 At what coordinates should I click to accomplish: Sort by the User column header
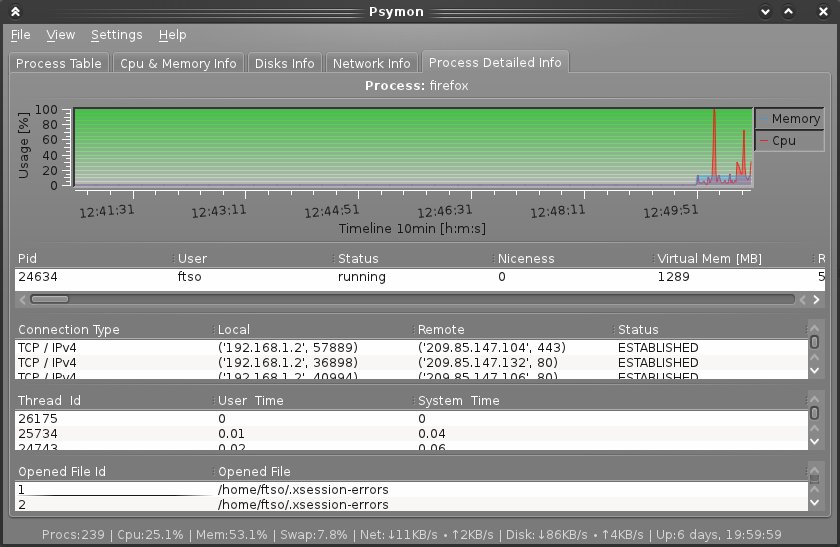tap(253, 258)
